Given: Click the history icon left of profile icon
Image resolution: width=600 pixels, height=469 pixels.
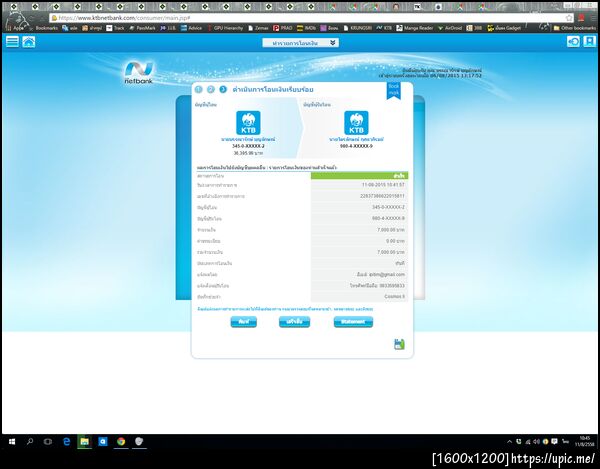Looking at the screenshot, I should tap(573, 42).
